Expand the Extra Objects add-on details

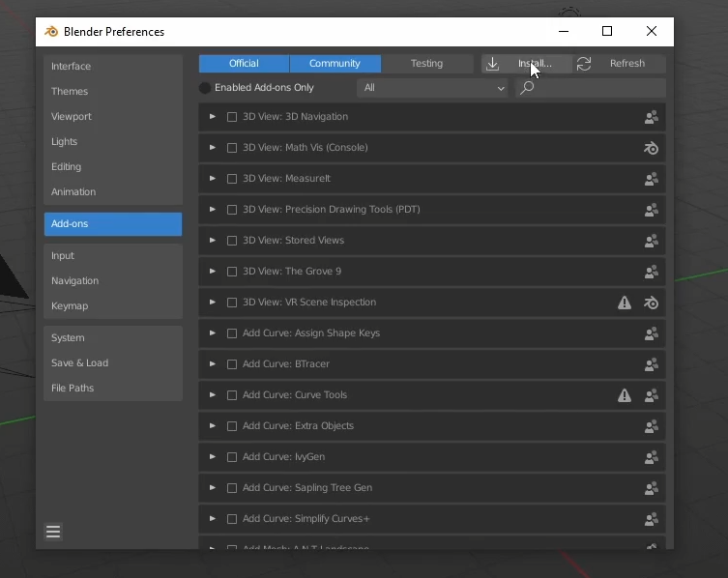pyautogui.click(x=212, y=425)
